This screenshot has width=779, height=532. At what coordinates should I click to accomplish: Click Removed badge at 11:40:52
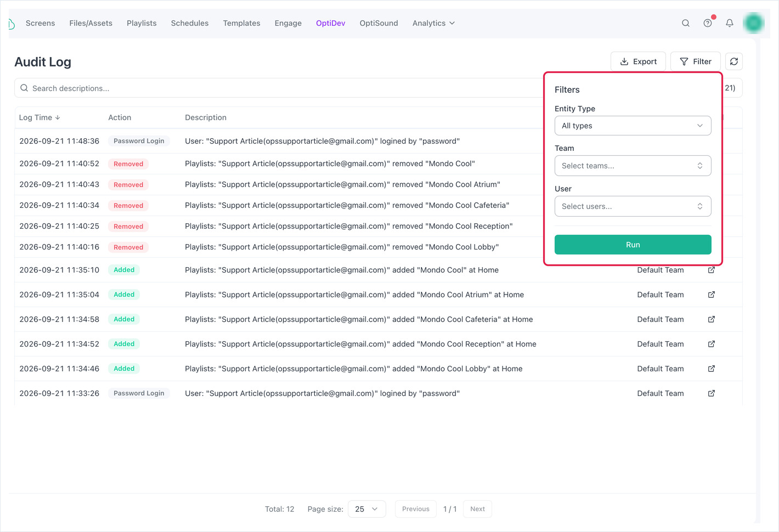coord(128,164)
